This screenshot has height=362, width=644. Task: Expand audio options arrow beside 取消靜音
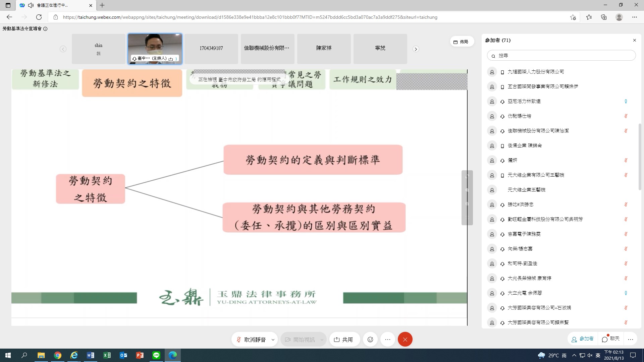coord(273,340)
